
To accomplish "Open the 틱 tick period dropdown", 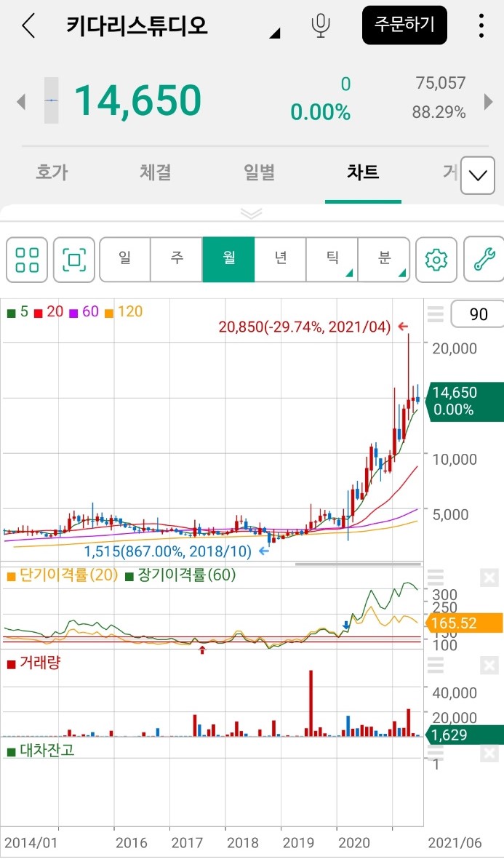I will (332, 260).
